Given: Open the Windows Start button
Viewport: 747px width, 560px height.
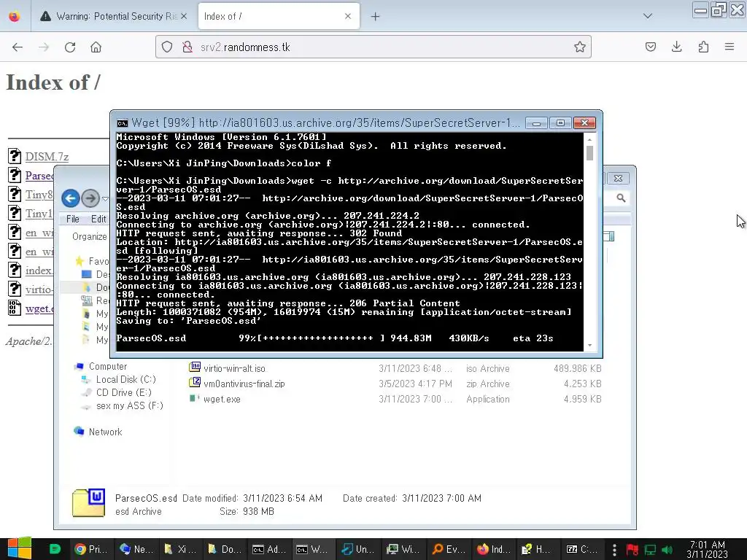Looking at the screenshot, I should (20, 549).
